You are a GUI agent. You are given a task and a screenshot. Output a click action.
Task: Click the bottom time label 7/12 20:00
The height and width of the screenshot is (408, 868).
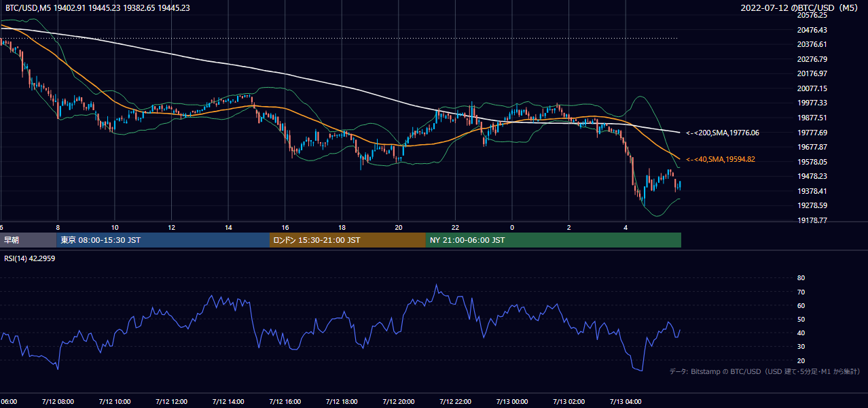tap(398, 402)
